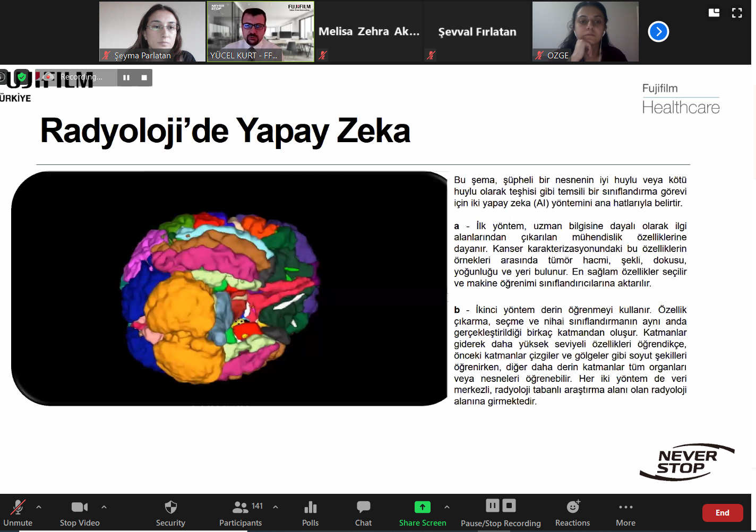The width and height of the screenshot is (756, 532).
Task: Open the Participants panel
Action: click(x=240, y=513)
